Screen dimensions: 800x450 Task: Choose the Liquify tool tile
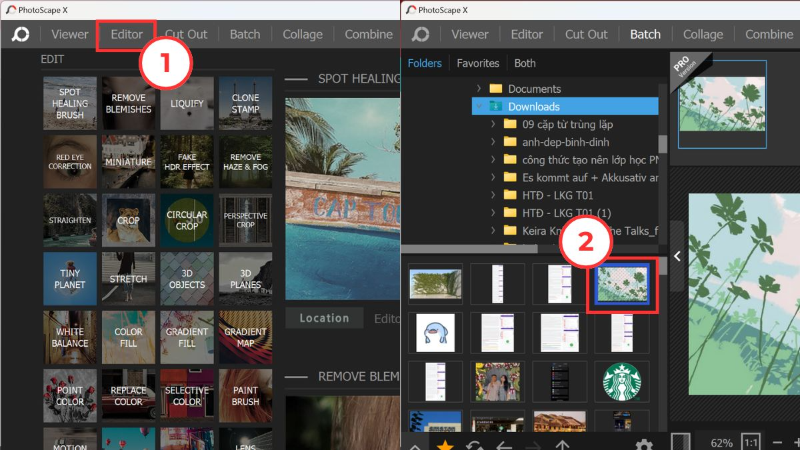(187, 103)
